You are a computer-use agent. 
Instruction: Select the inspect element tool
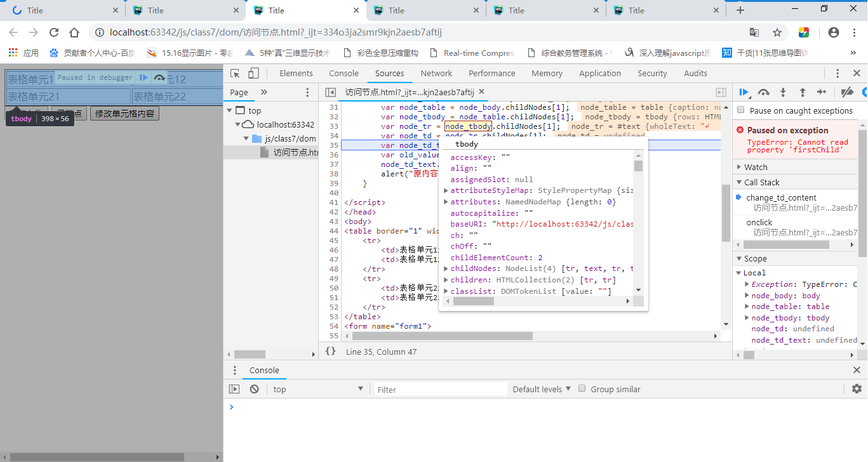[x=235, y=74]
